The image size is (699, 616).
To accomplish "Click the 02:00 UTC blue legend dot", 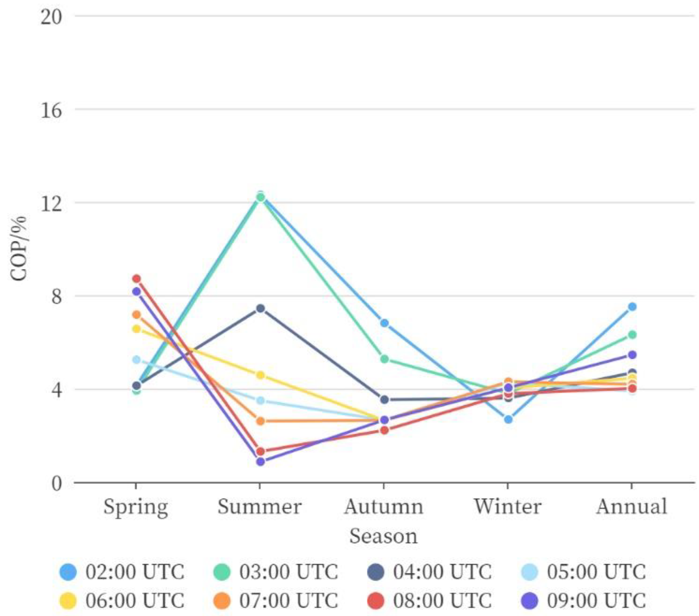I will click(x=68, y=571).
